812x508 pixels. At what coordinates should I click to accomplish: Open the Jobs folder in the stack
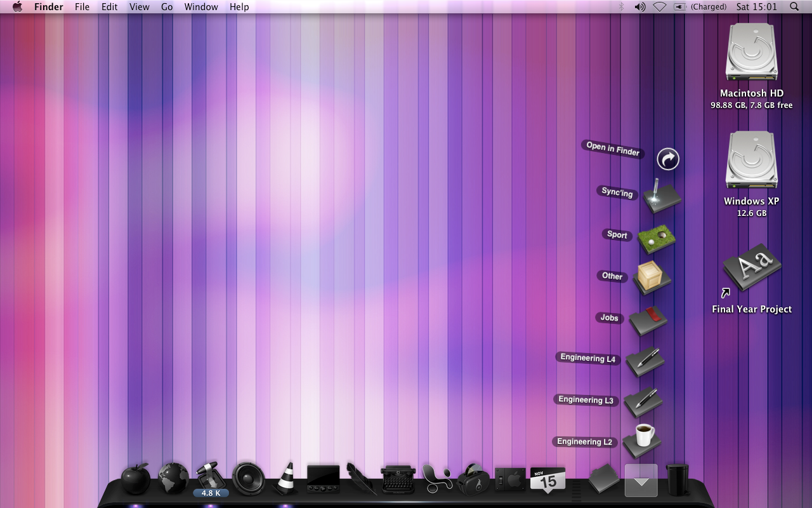648,320
